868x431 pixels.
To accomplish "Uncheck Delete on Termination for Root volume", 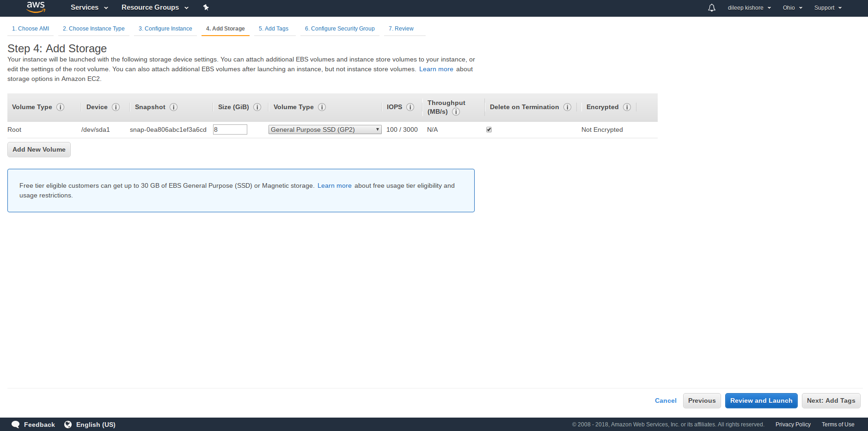I will point(489,130).
